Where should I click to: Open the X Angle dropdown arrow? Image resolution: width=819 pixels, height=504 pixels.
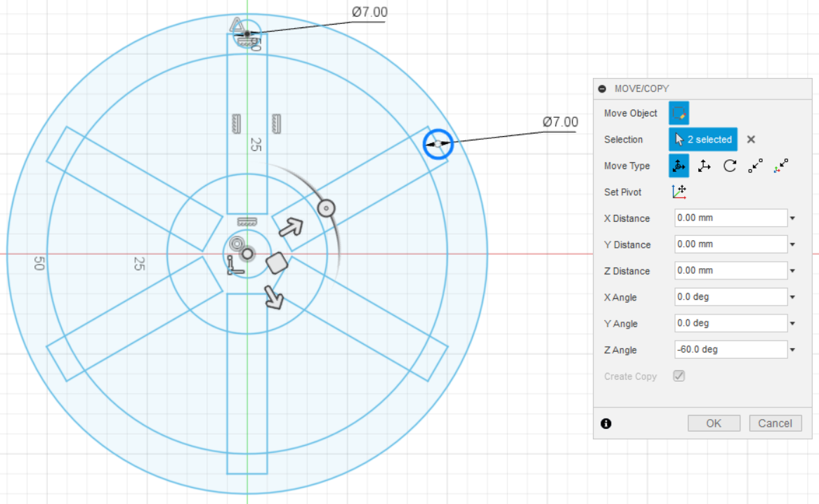(x=792, y=298)
